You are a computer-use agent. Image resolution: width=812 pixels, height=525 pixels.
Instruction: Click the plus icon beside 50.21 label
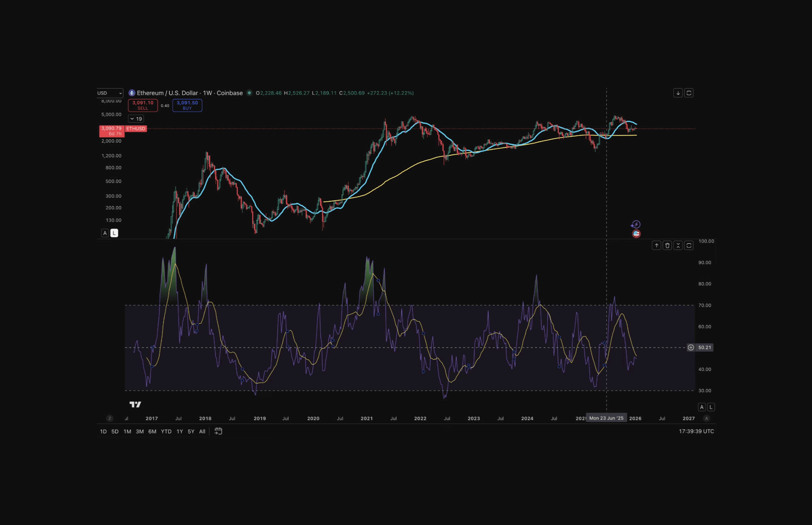691,347
